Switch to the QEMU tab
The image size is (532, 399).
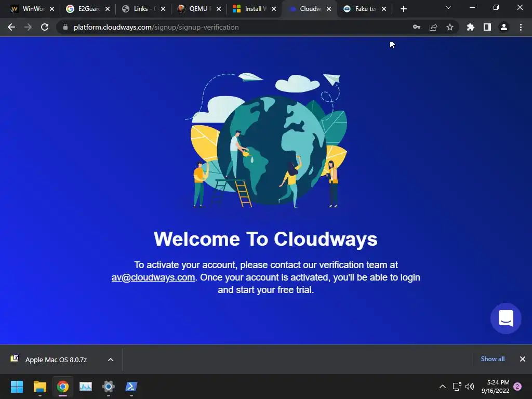[195, 9]
